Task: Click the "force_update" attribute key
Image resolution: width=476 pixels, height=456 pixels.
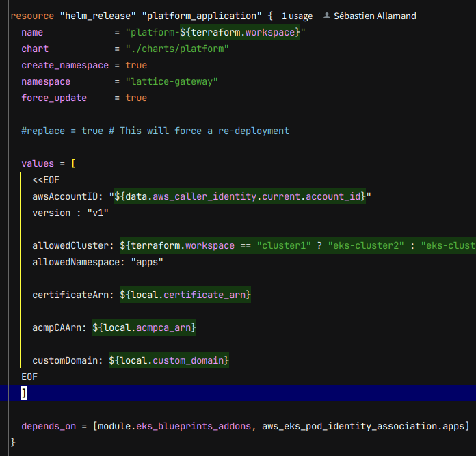Action: [54, 98]
